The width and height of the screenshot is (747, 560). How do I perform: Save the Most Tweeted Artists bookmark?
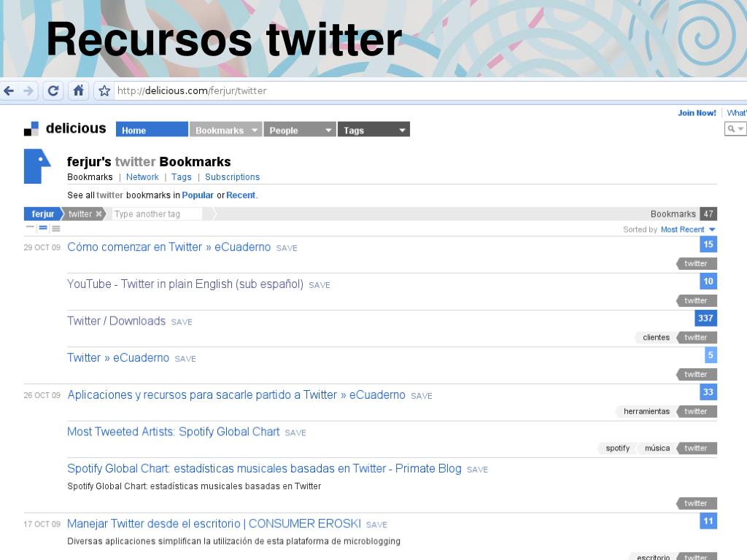(x=295, y=433)
